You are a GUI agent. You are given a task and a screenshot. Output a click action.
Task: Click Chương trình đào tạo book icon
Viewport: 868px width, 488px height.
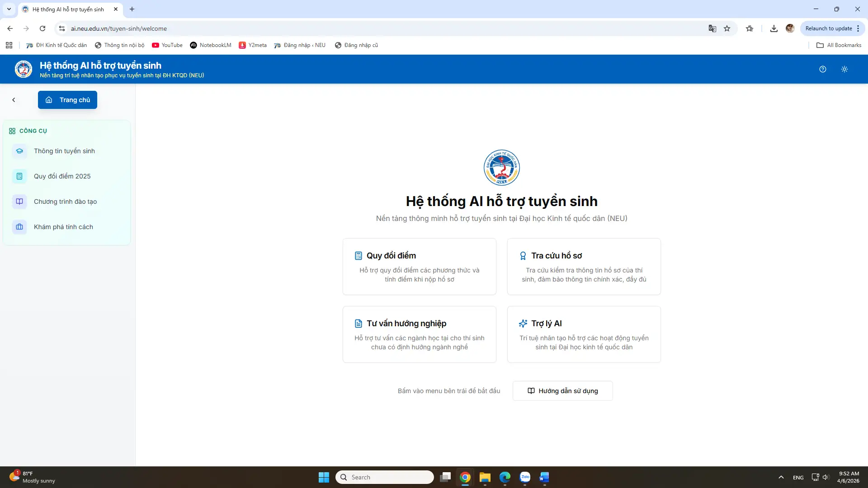point(19,202)
